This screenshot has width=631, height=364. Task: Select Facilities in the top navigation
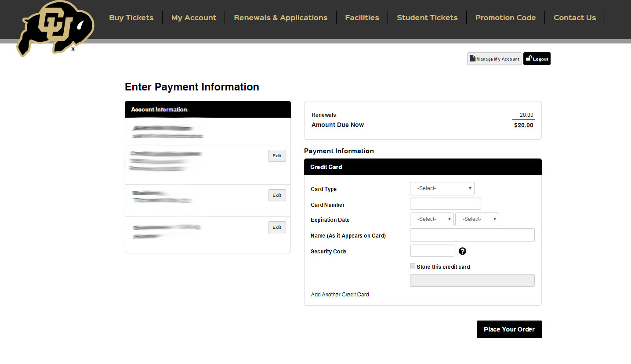point(362,18)
